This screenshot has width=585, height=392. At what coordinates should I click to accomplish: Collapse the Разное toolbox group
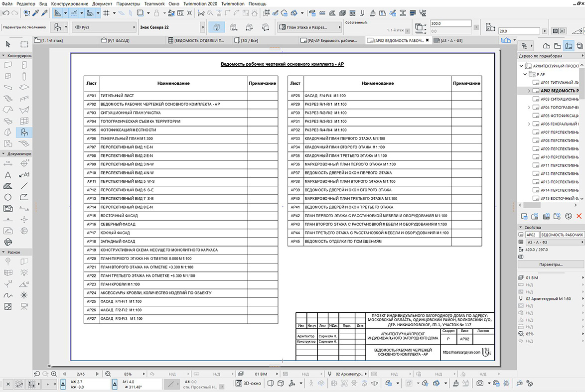pos(3,252)
